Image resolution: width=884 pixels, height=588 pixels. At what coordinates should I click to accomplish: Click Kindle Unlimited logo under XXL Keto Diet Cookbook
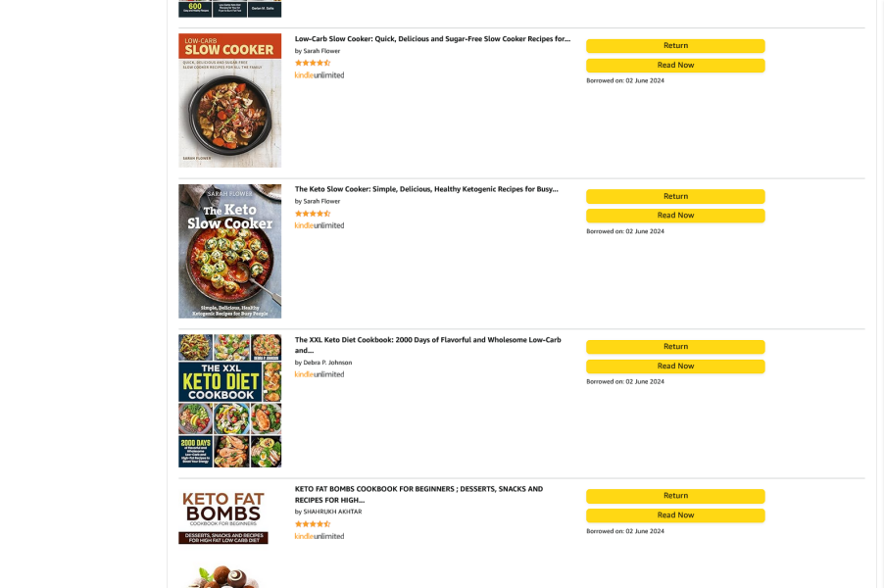point(319,374)
